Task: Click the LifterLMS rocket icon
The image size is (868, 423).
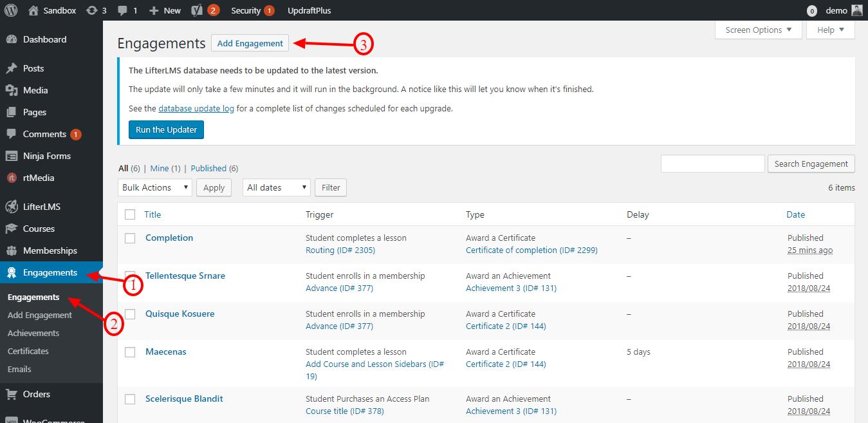Action: (12, 207)
